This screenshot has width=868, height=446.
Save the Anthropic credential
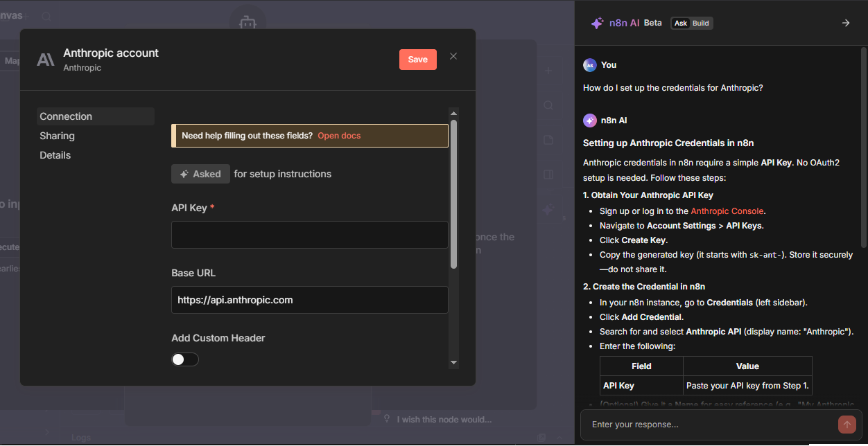417,60
